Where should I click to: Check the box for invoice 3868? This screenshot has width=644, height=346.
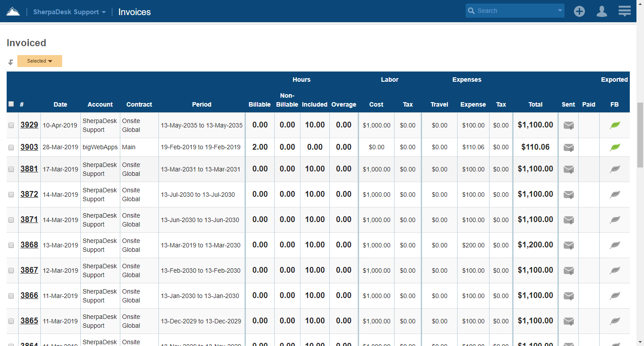(x=11, y=245)
